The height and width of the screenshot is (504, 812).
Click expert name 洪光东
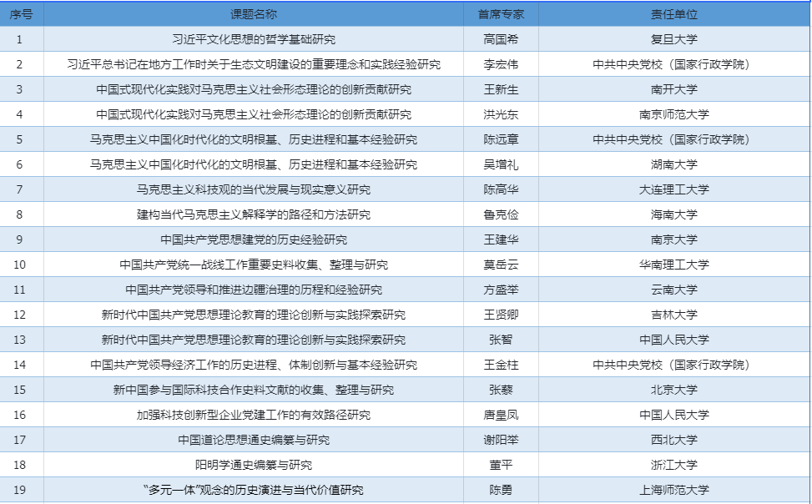click(501, 114)
